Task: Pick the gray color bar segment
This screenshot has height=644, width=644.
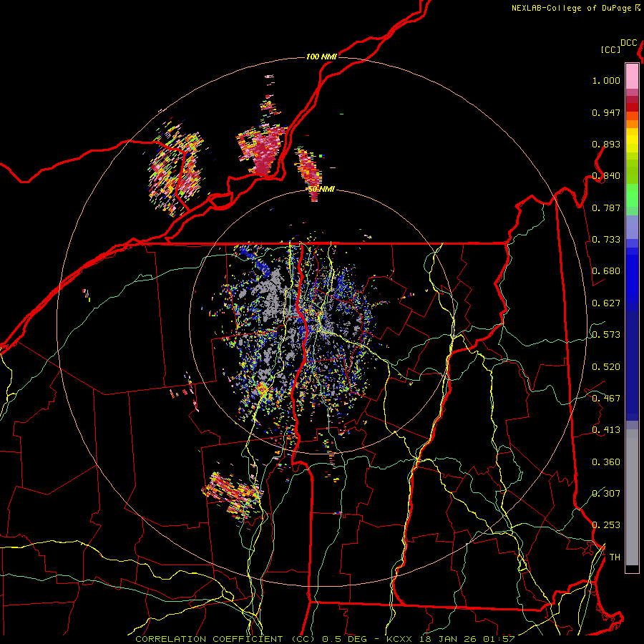Action: tap(632, 497)
